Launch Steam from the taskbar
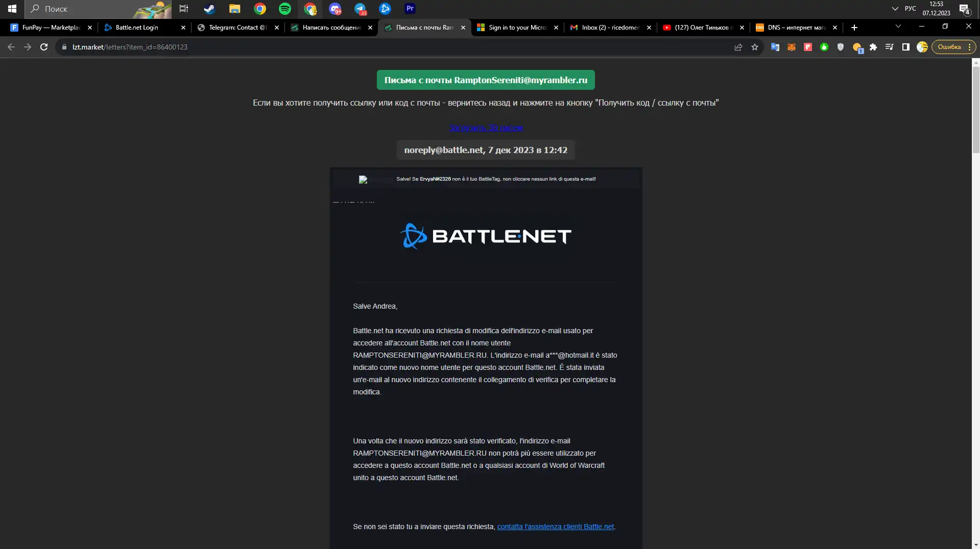The width and height of the screenshot is (980, 549). [x=209, y=9]
